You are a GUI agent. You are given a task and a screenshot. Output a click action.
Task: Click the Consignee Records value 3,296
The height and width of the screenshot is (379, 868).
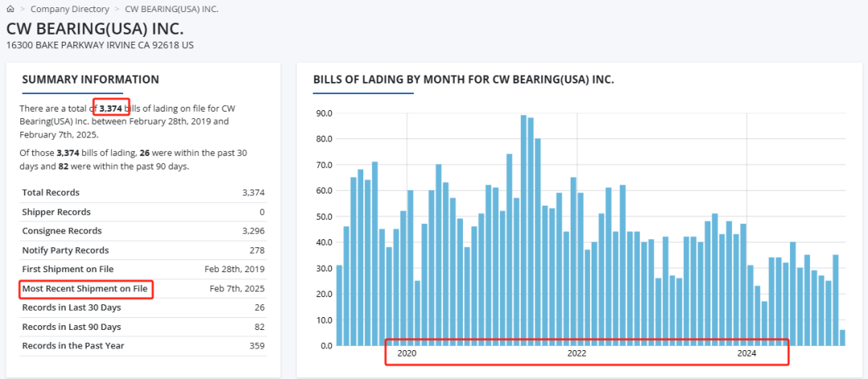click(x=253, y=231)
